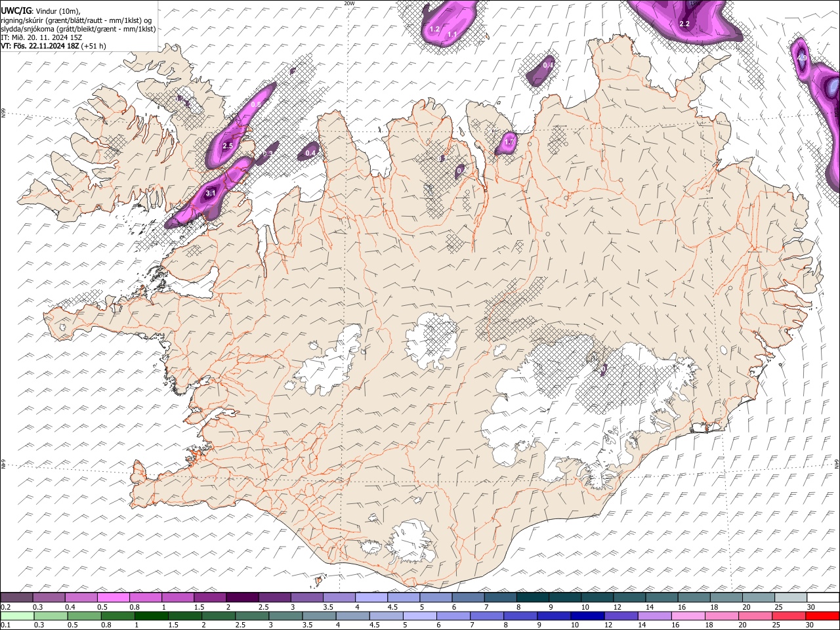This screenshot has height=630, width=840.
Task: Click the darkest green 1 rain-scale swatch
Action: [x=151, y=616]
